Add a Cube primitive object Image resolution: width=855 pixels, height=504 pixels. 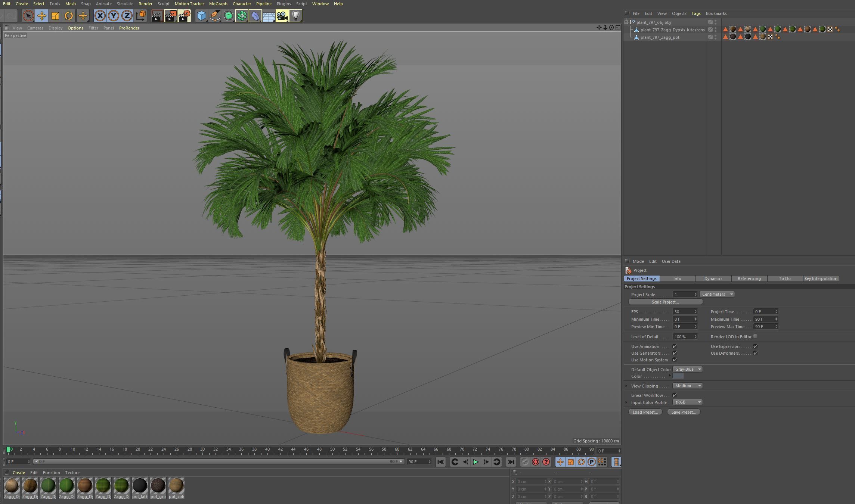coord(201,16)
